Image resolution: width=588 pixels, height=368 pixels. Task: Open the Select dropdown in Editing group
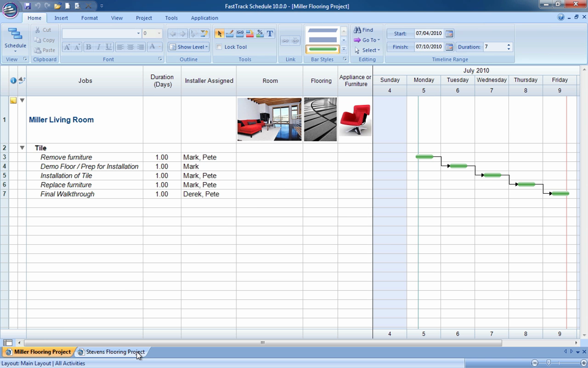[x=367, y=50]
